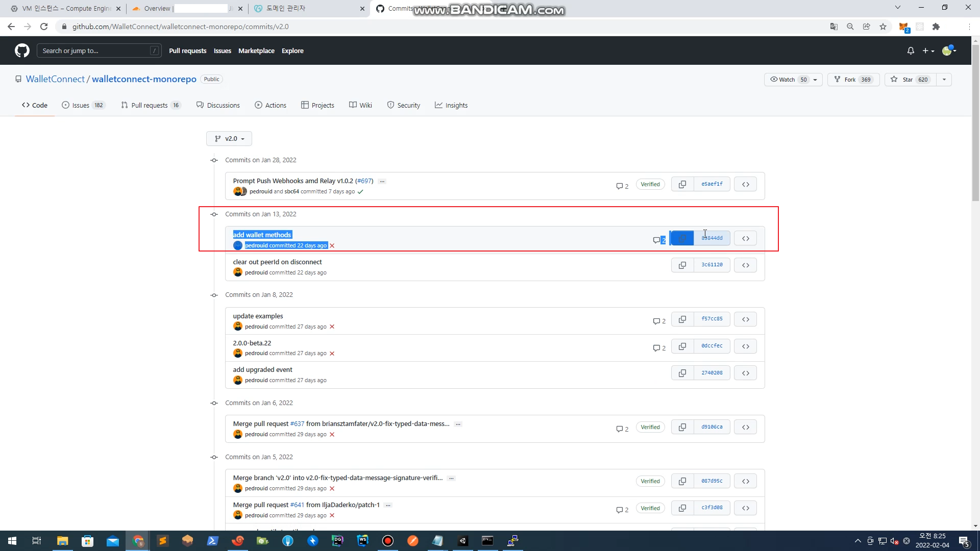
Task: Open comments on update examples commit
Action: (659, 321)
